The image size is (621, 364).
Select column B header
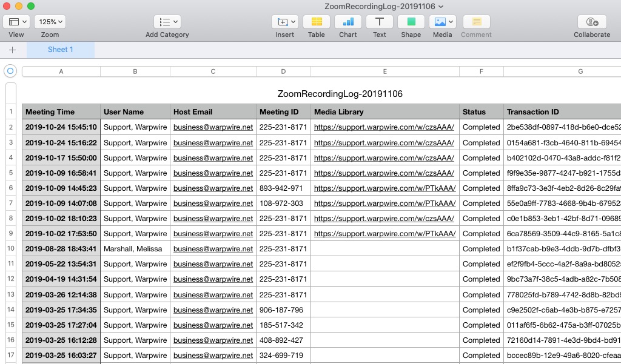[x=135, y=71]
